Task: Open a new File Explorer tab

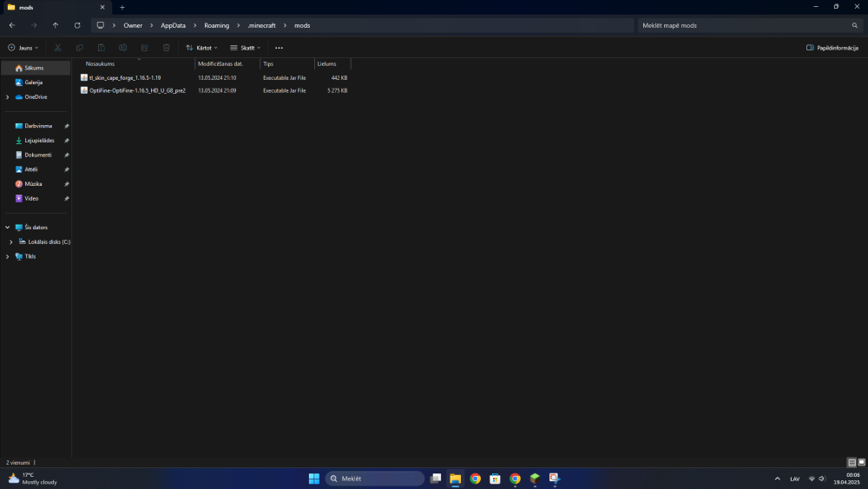Action: pyautogui.click(x=122, y=7)
